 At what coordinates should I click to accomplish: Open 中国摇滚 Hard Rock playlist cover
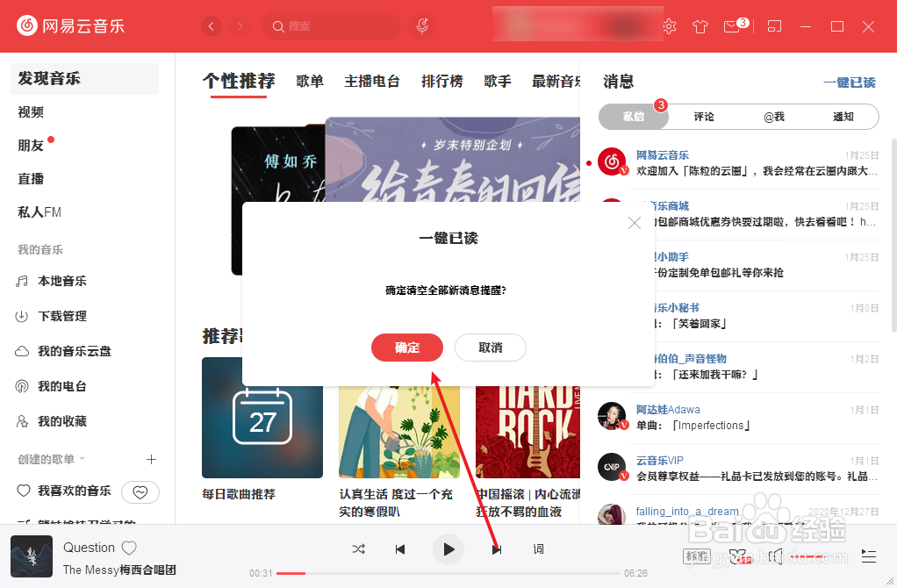click(527, 432)
